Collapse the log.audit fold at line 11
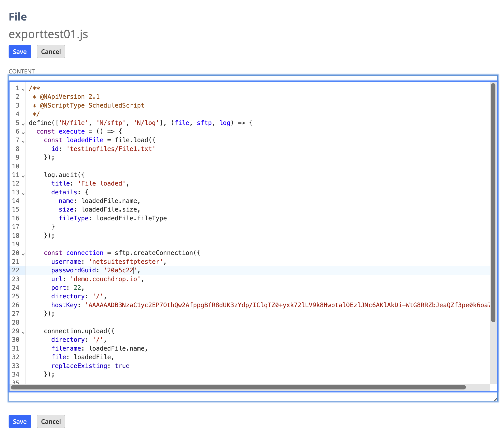504x435 pixels. pos(23,176)
